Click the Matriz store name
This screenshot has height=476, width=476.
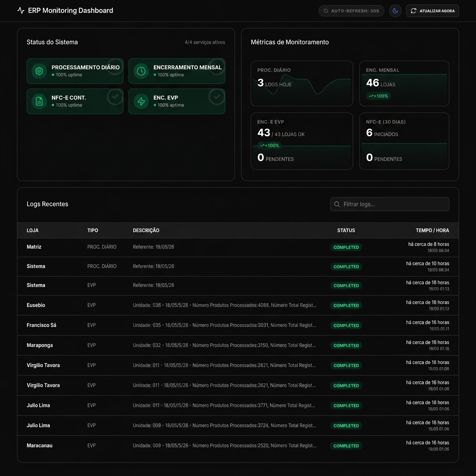tap(34, 247)
